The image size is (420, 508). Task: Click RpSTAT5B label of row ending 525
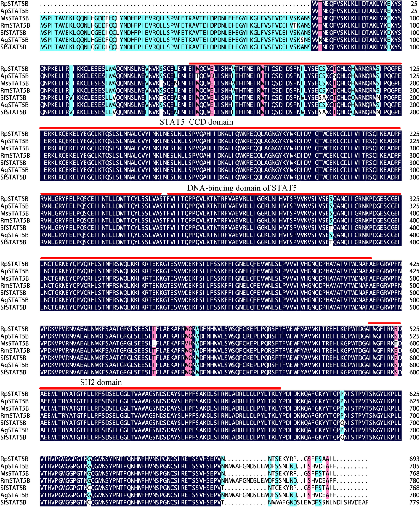[15, 329]
